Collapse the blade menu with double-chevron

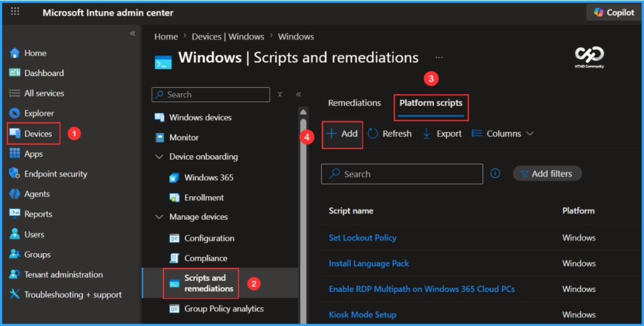coord(299,95)
